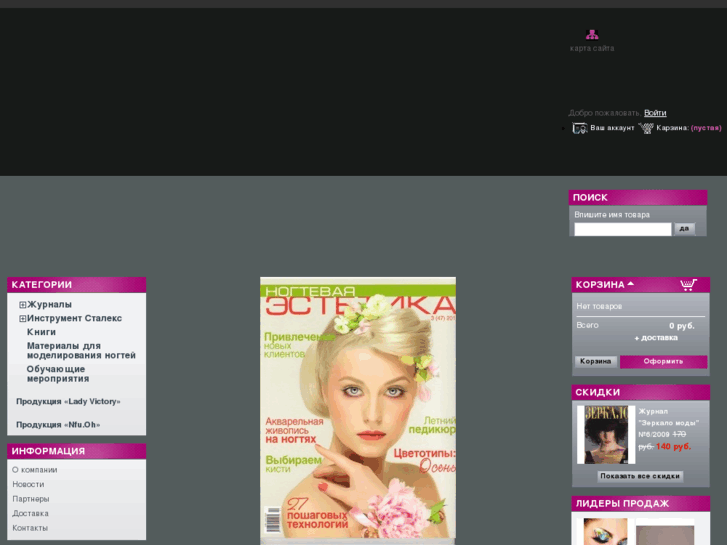Viewport: 727px width, 545px height.
Task: Collapse the 'КОРЗИНА' block with arrow
Action: [x=631, y=283]
